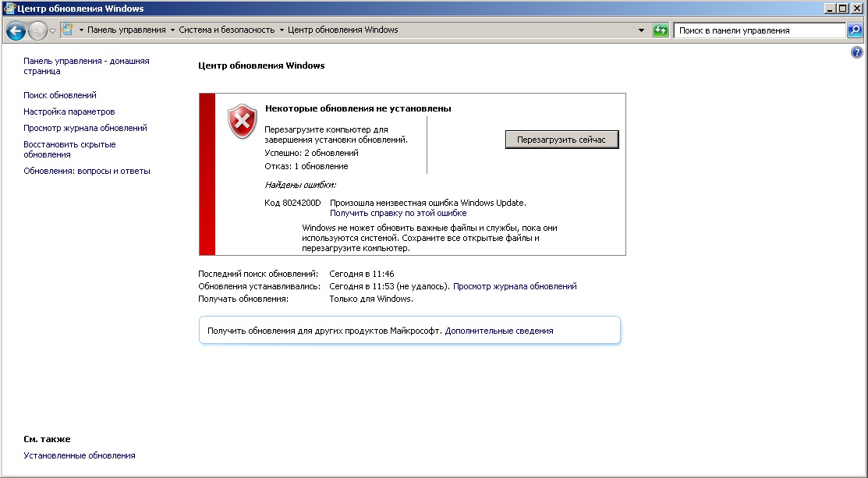Viewport: 868px width, 478px height.
Task: Open help via blue question mark icon
Action: pyautogui.click(x=857, y=51)
